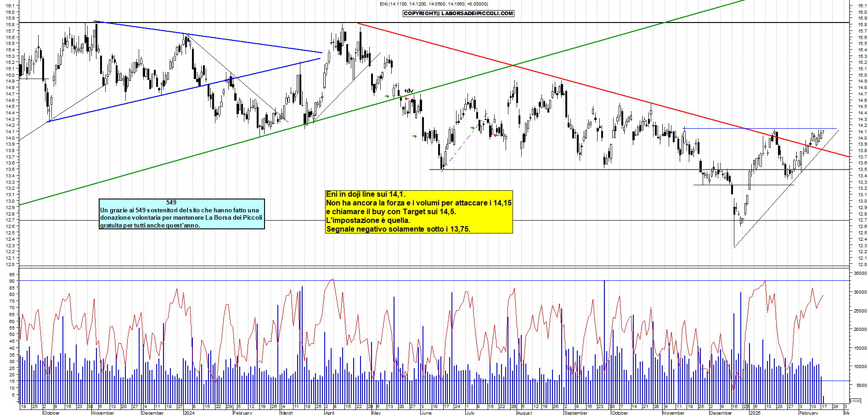The image size is (868, 415).
Task: Click the 'April' month label on time axis
Action: click(329, 413)
